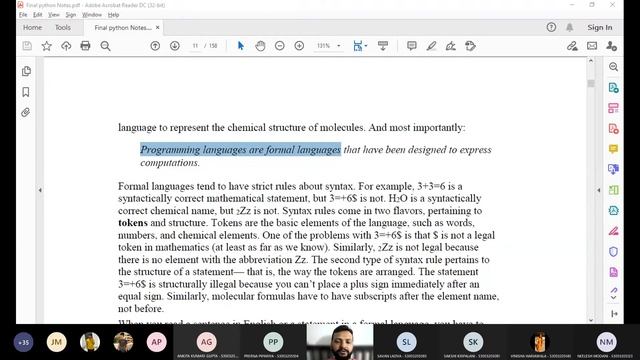
Task: Zoom in with the plus button
Action: click(299, 46)
